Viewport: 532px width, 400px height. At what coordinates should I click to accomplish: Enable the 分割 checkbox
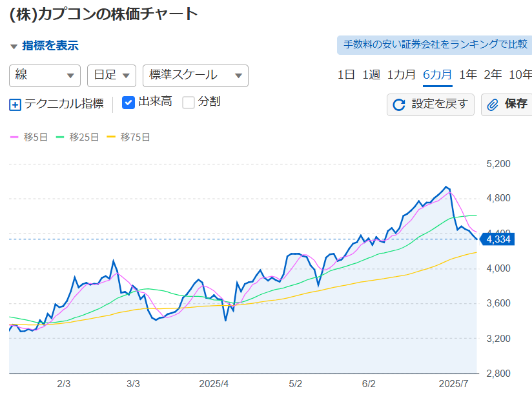tap(189, 103)
